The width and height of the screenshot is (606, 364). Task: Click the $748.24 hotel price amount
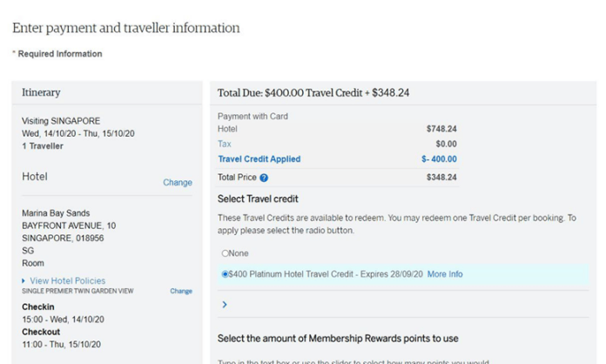coord(441,129)
